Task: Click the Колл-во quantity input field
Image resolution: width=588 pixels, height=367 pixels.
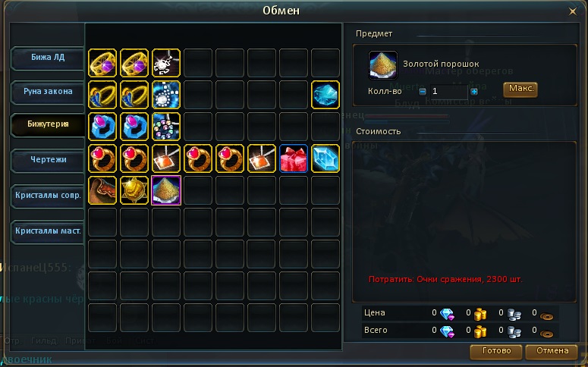Action: [x=448, y=92]
